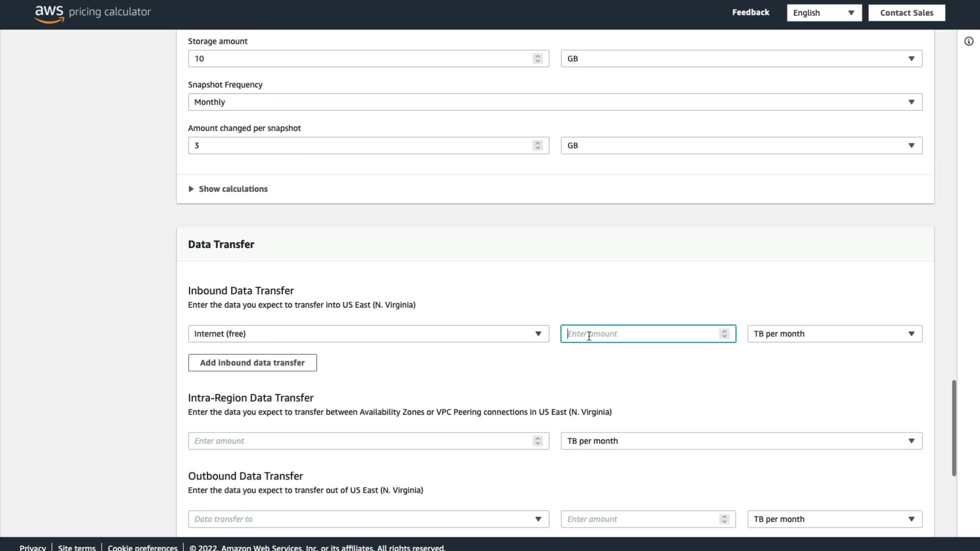980x551 pixels.
Task: Click Add inbound data transfer button
Action: point(252,363)
